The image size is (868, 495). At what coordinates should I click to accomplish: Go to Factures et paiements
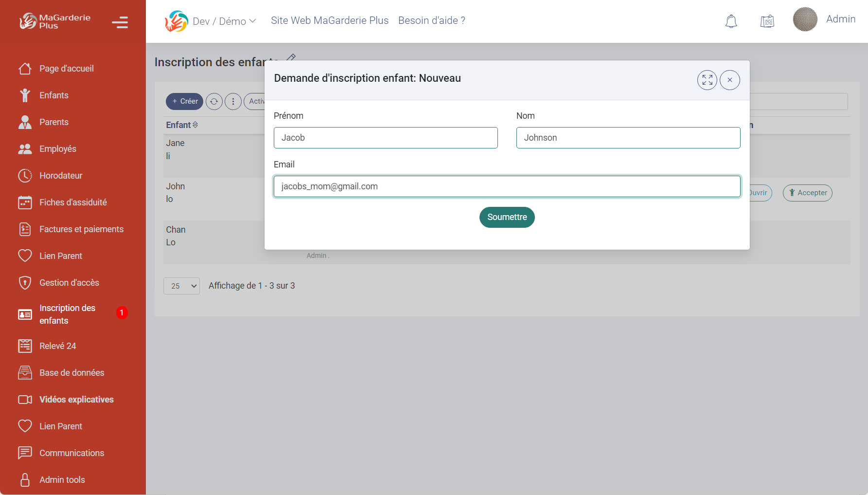tap(81, 229)
